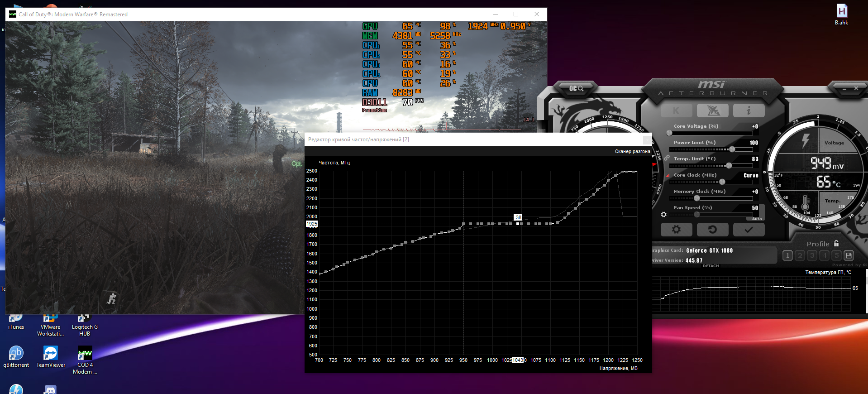Image resolution: width=868 pixels, height=394 pixels.
Task: Select profile slot 4
Action: click(x=824, y=255)
